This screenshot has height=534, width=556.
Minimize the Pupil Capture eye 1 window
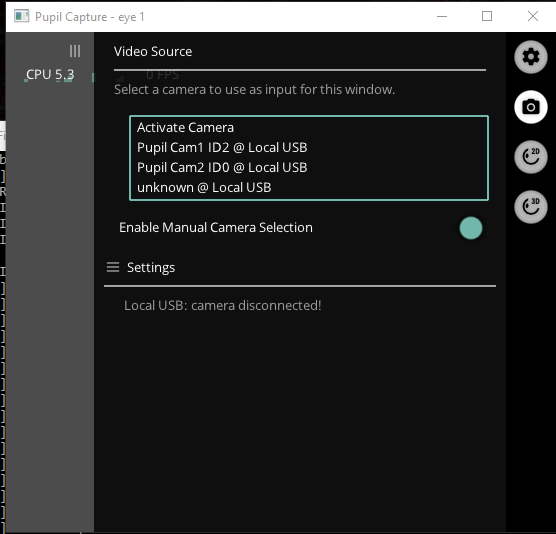[x=441, y=16]
